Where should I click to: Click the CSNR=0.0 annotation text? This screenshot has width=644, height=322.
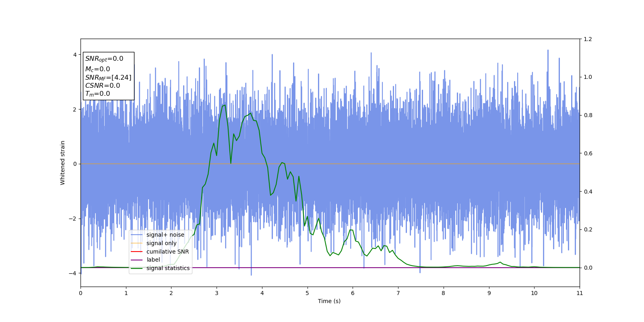[x=103, y=86]
